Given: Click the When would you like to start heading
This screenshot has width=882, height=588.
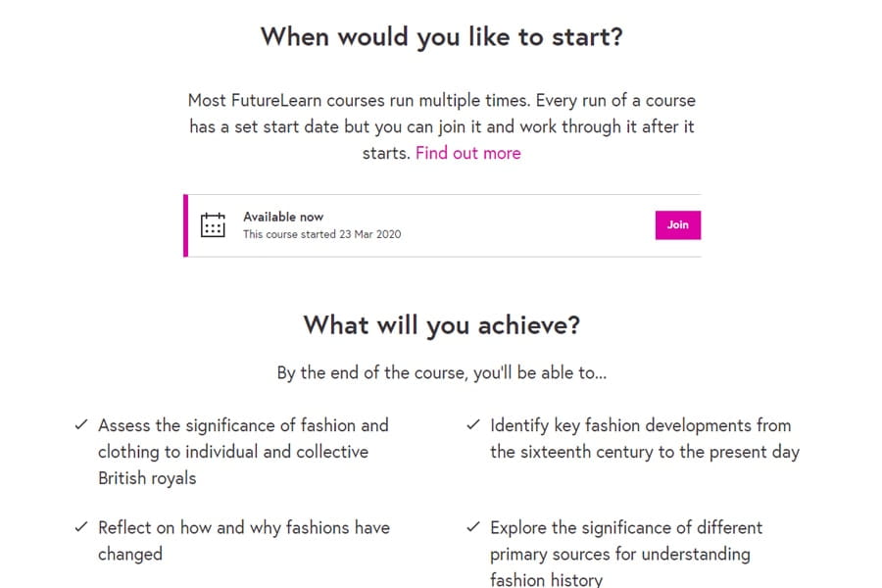Looking at the screenshot, I should (x=441, y=37).
